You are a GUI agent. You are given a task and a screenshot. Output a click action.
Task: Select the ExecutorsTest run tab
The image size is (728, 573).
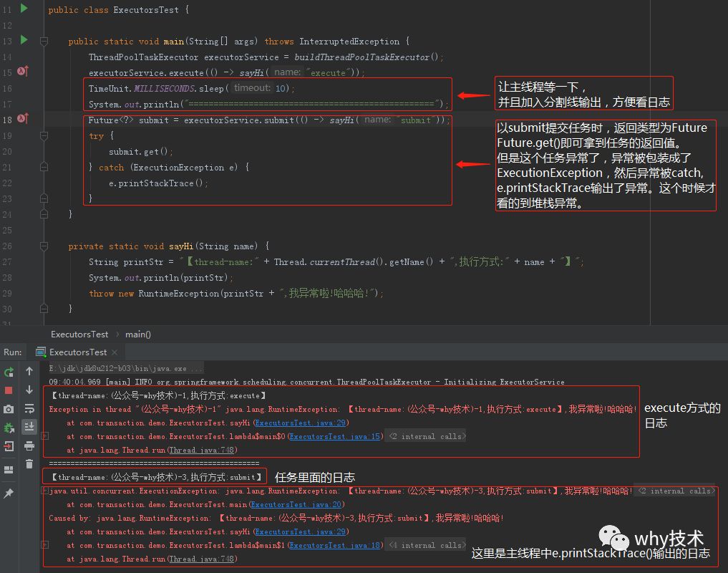point(77,352)
